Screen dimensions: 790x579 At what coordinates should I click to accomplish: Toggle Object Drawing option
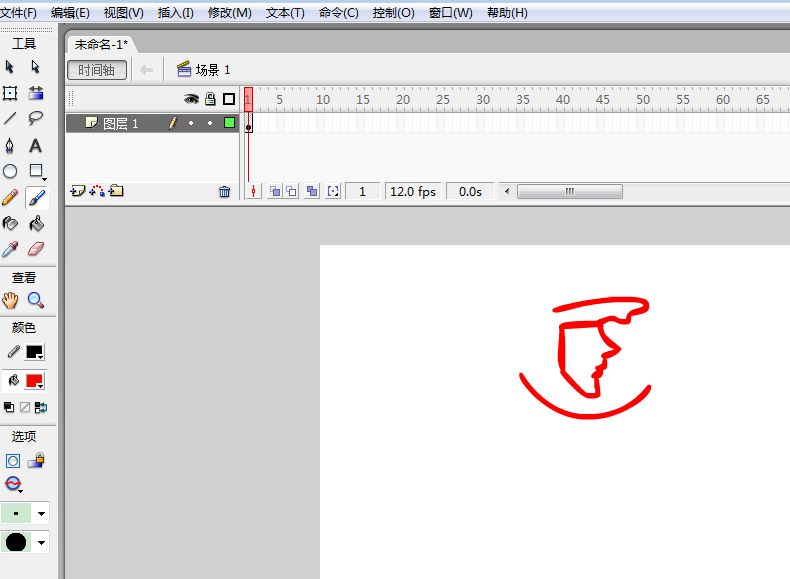[x=13, y=461]
